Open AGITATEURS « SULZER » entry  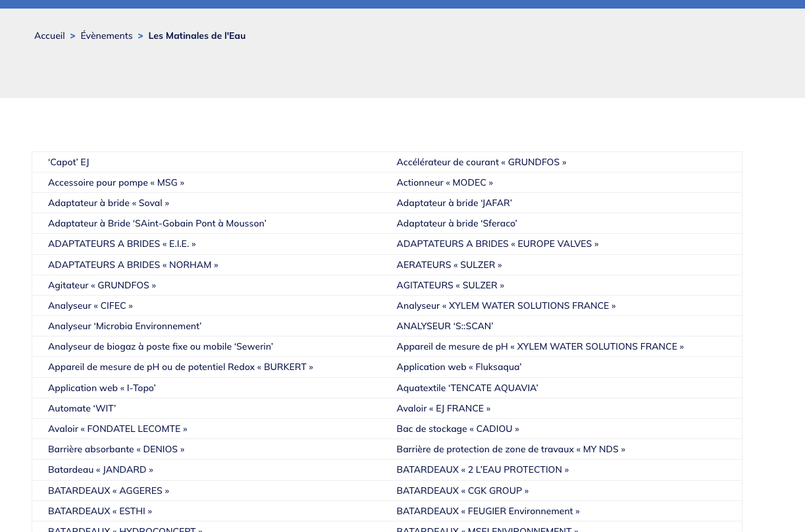[450, 285]
